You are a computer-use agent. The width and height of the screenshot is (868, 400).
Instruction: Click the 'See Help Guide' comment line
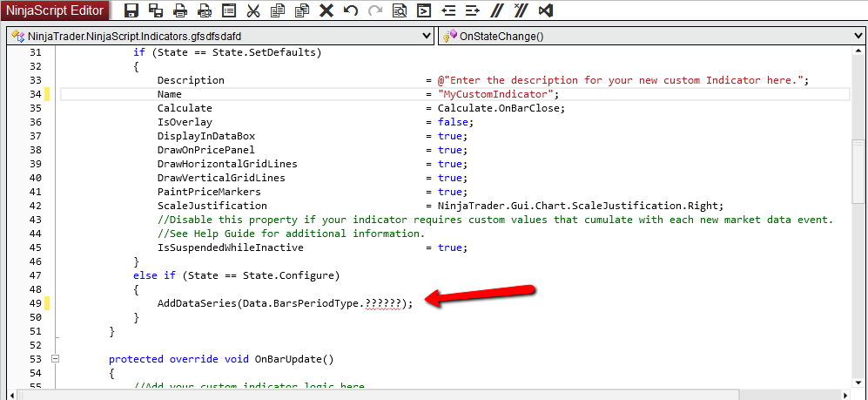pos(291,234)
